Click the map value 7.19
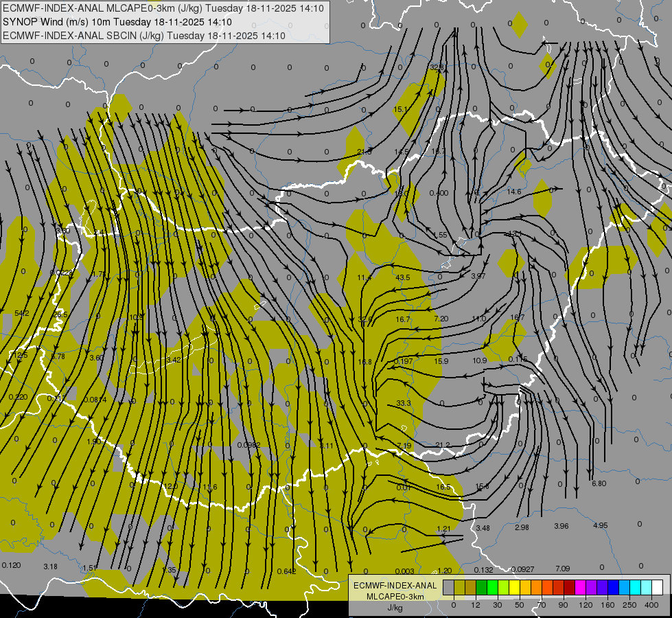The image size is (672, 618). point(404,446)
